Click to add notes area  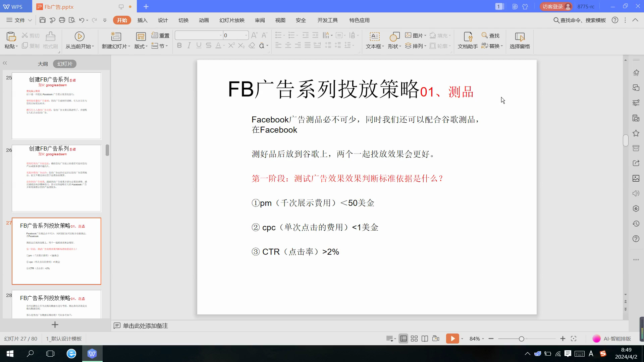tap(145, 326)
